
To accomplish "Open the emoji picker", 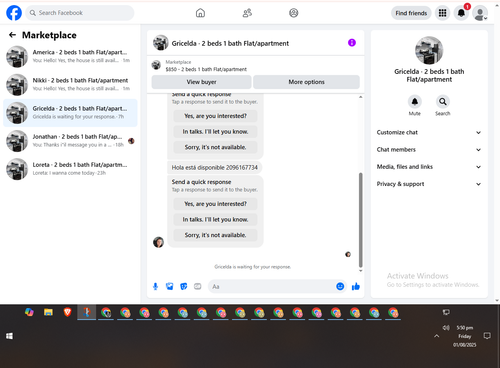I will coord(340,286).
